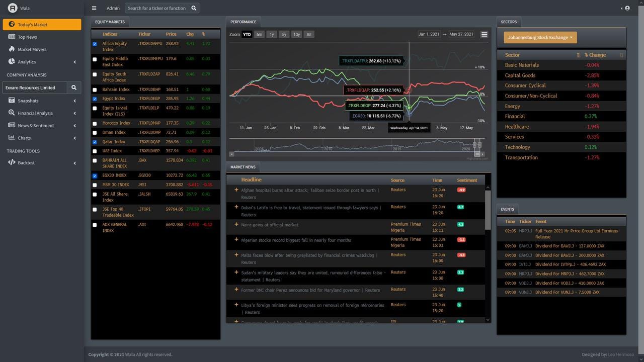Sort sectors by % Change column arrows

621,55
